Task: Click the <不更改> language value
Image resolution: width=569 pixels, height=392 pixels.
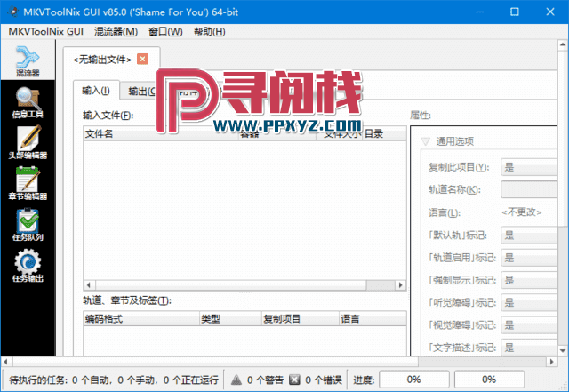Action: [x=522, y=212]
